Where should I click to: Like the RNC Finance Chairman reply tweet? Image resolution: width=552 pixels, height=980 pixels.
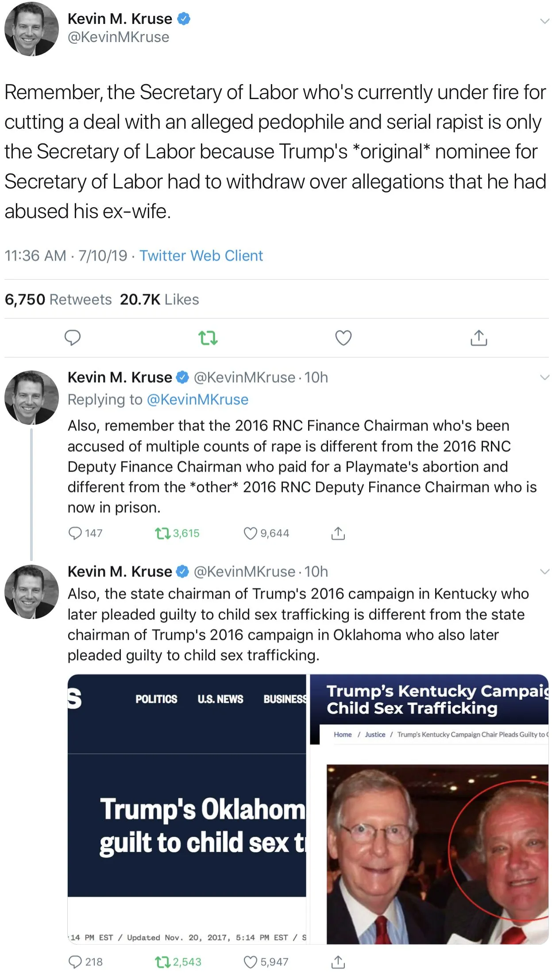pyautogui.click(x=251, y=533)
